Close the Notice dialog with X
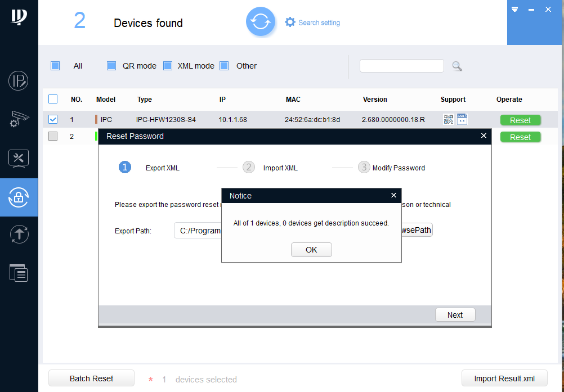Screen dimensions: 564x392 (393, 195)
